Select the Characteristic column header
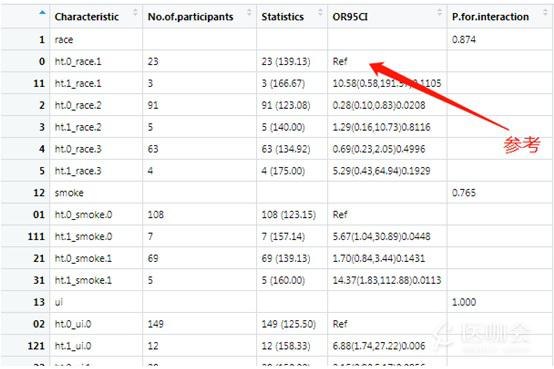Screen dimensions: 554x369 click(87, 17)
